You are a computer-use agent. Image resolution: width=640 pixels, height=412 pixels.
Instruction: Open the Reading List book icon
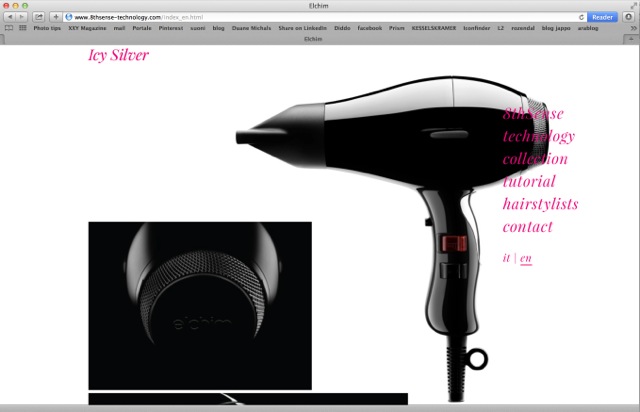[x=9, y=28]
